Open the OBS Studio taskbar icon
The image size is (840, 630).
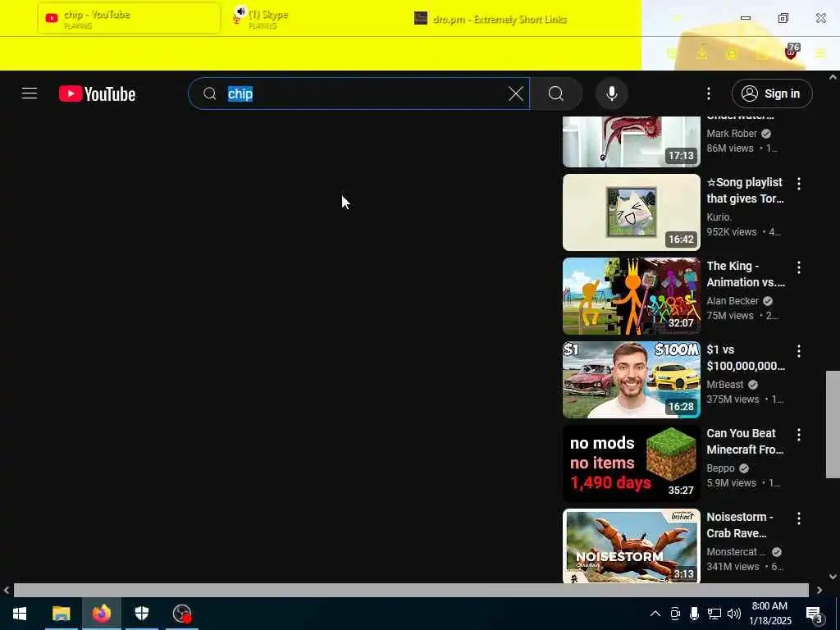coord(182,614)
